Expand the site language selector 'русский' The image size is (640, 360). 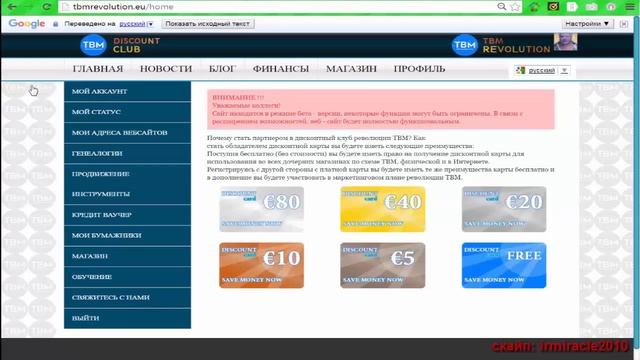point(542,71)
